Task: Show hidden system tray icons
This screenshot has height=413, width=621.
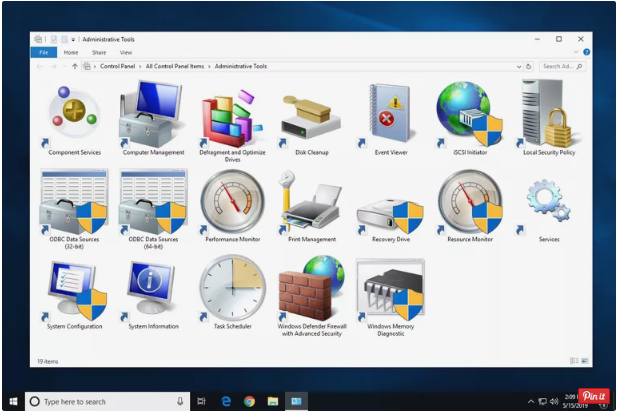Action: (531, 402)
